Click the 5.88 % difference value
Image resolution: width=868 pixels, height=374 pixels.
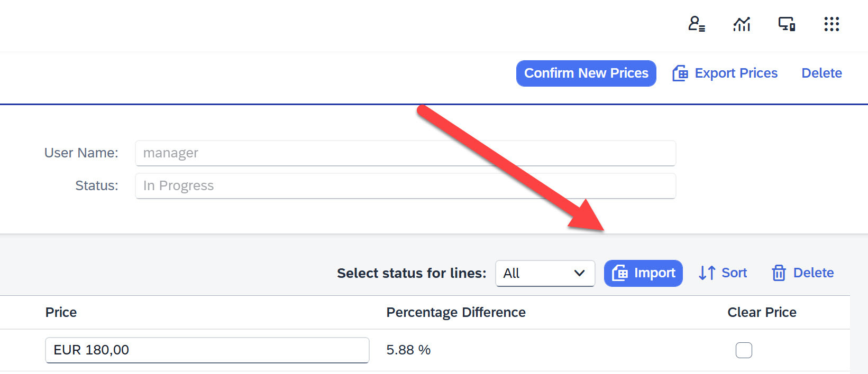(x=408, y=350)
